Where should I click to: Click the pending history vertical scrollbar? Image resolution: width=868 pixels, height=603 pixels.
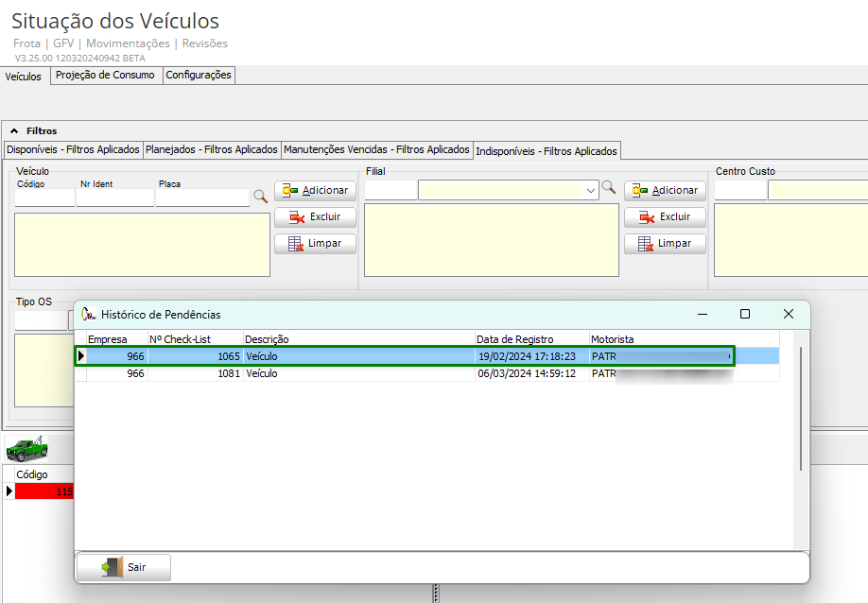(801, 406)
